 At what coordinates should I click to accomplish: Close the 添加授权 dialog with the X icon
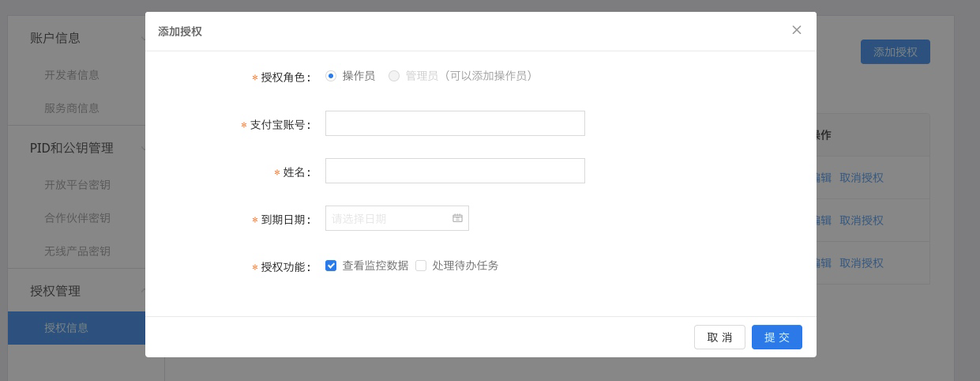point(797,30)
